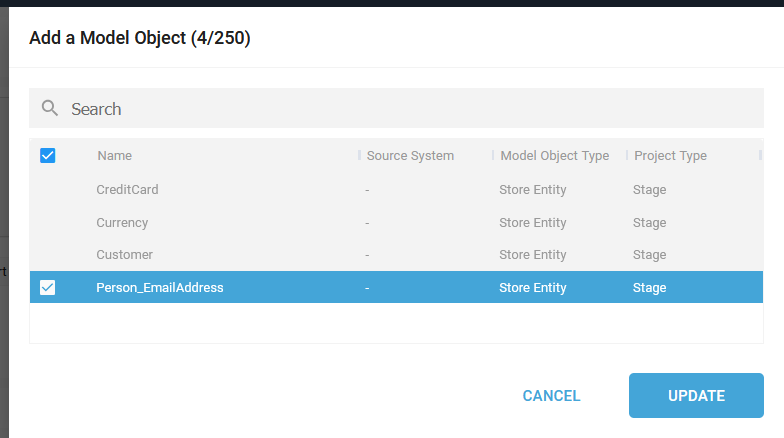Sort by the Project Type column header

(x=670, y=156)
